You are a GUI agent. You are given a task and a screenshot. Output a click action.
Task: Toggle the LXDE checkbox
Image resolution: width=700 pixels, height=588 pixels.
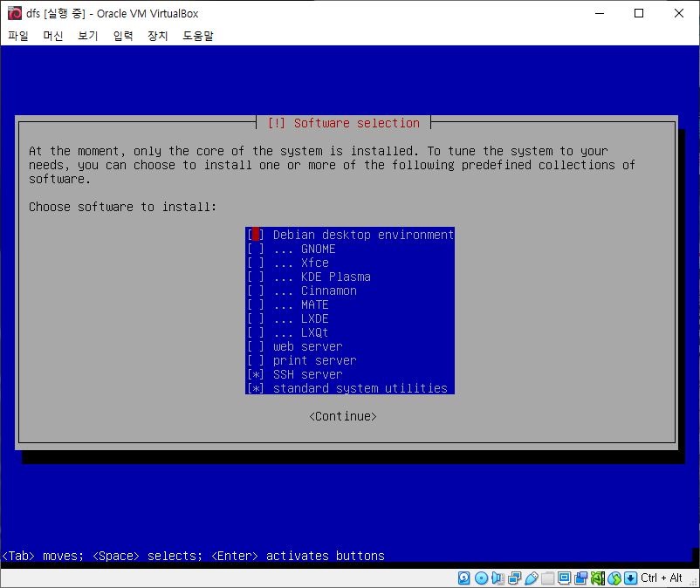(x=256, y=318)
